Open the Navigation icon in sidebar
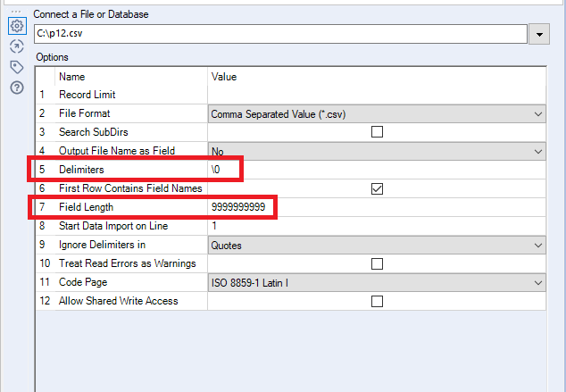This screenshot has height=392, width=566. (16, 46)
